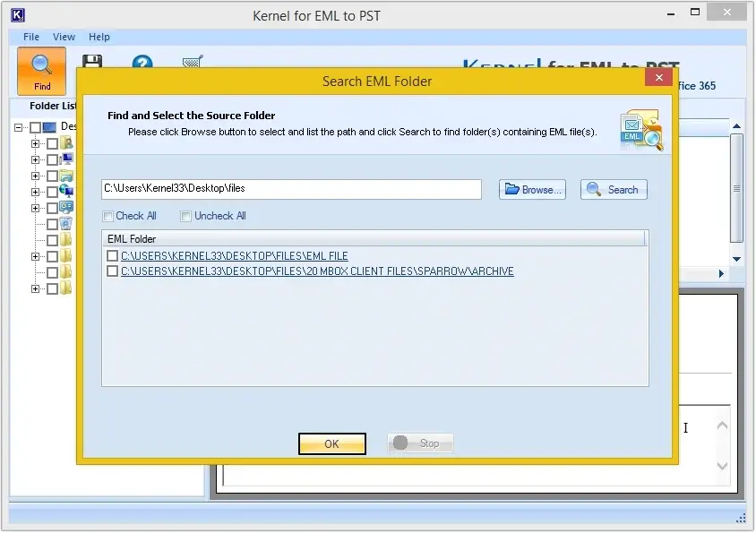Screen dimensions: 756x533
Task: Click the Find magnifier toolbar button
Action: coord(41,71)
